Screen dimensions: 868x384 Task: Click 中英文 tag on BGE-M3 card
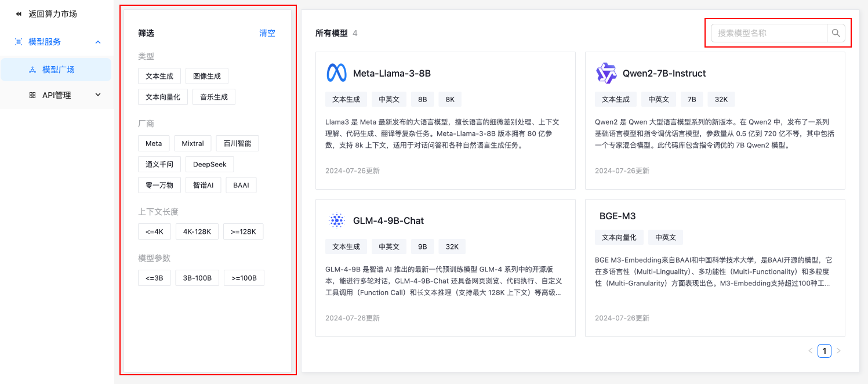click(x=666, y=237)
